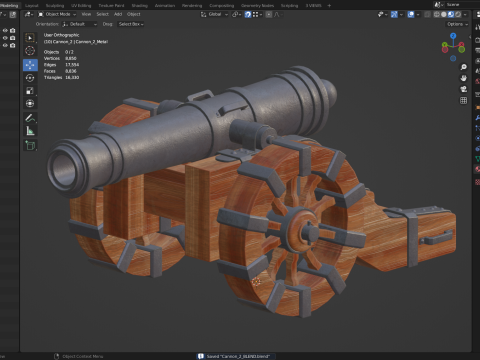Click the red X axis gizmo

click(462, 44)
